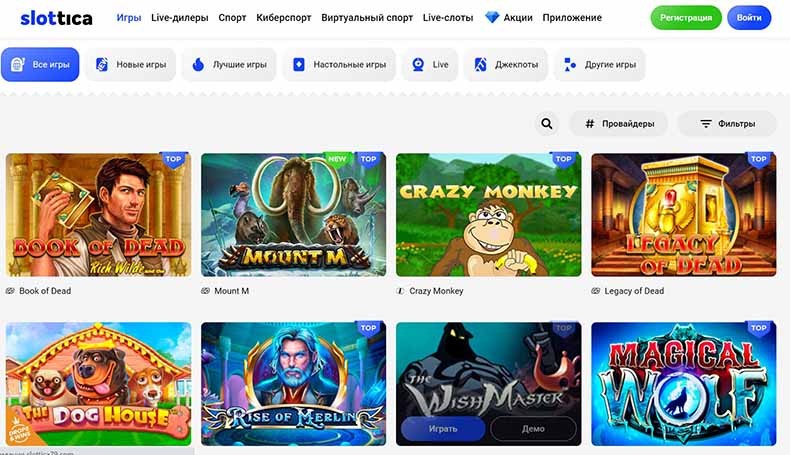Open the Crazy Monkey game thumbnail
This screenshot has height=455, width=790.
tap(488, 215)
